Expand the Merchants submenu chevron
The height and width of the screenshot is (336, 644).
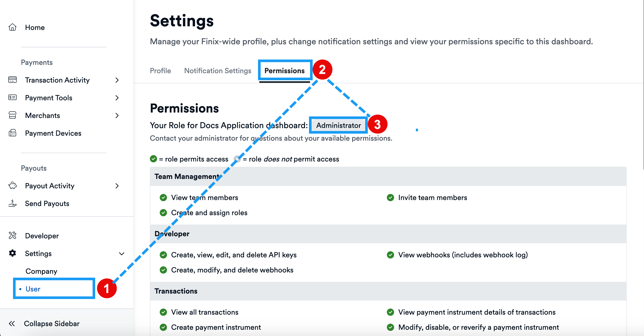[x=117, y=115]
